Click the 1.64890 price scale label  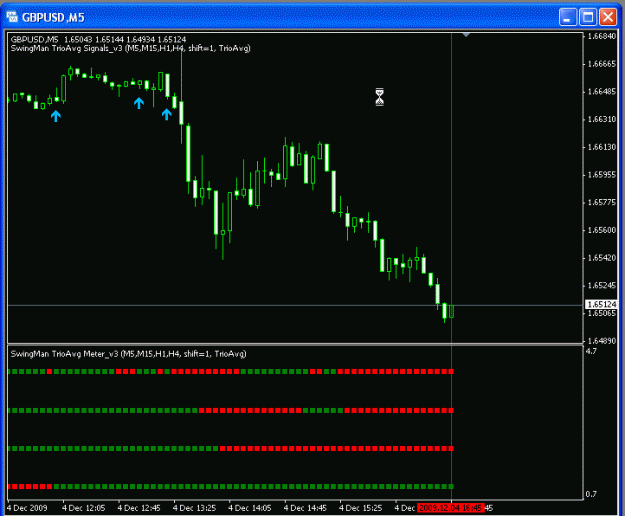tap(602, 341)
